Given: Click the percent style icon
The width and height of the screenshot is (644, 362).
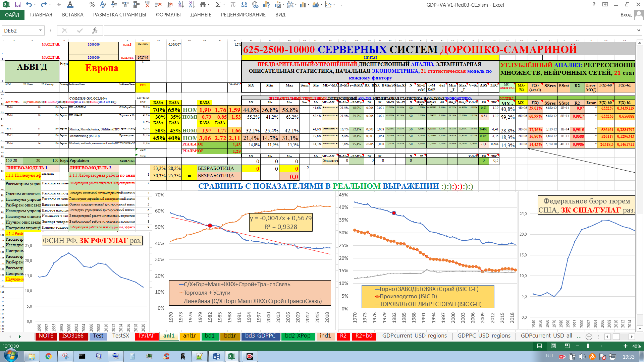Looking at the screenshot, I should tap(92, 5).
